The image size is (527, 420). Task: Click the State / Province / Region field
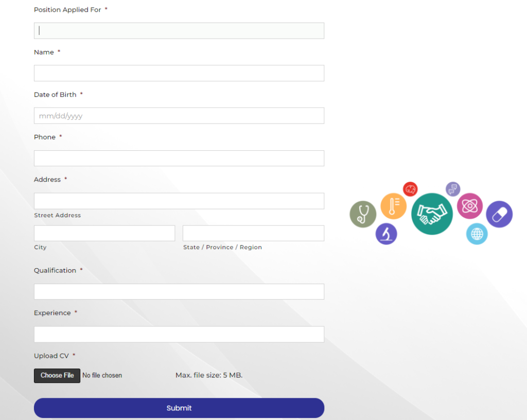pyautogui.click(x=253, y=233)
